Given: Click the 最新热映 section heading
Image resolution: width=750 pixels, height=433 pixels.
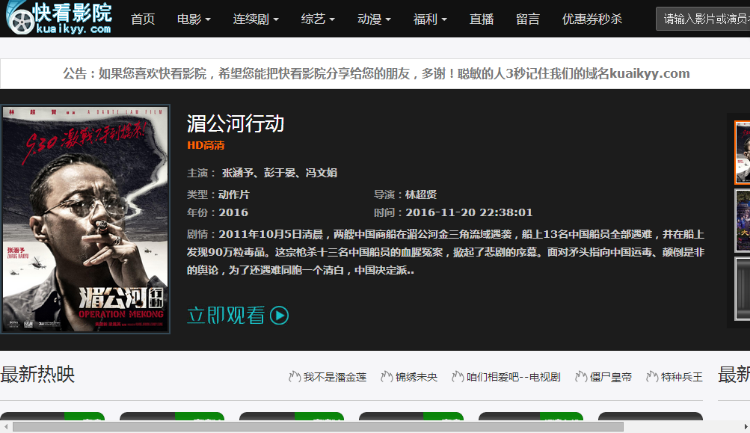Looking at the screenshot, I should coord(37,375).
